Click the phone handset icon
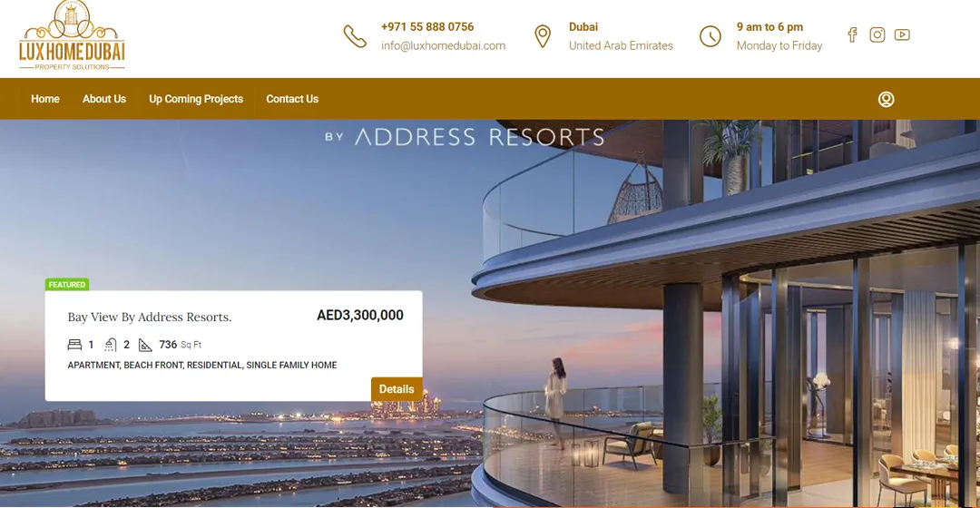Viewport: 980px width, 508px height. pyautogui.click(x=355, y=36)
